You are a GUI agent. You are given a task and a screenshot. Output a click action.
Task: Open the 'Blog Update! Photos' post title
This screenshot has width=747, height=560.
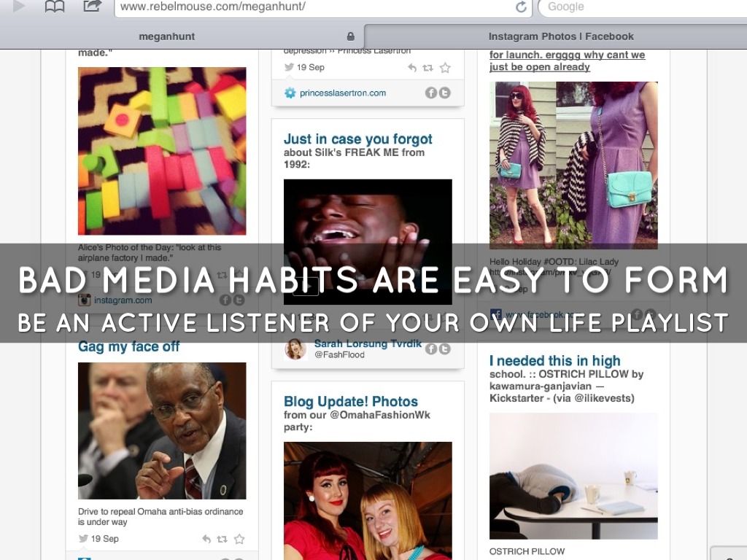pyautogui.click(x=351, y=402)
